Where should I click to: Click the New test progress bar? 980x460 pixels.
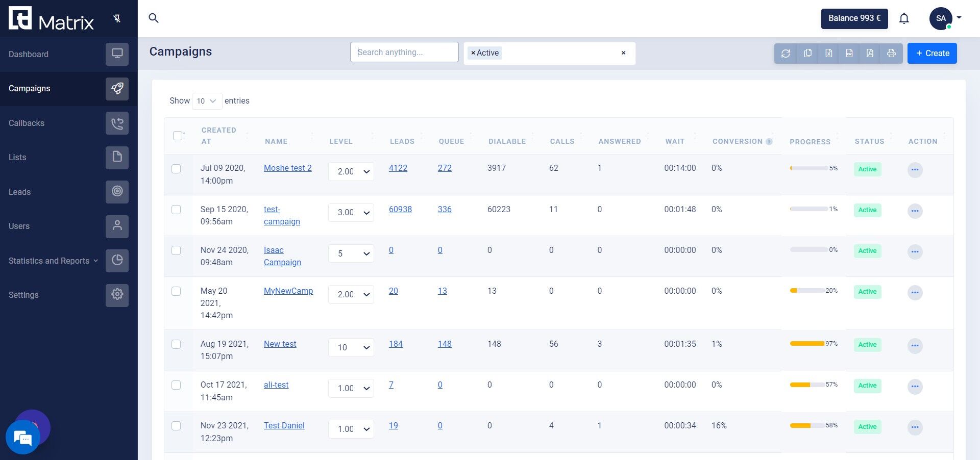coord(808,344)
